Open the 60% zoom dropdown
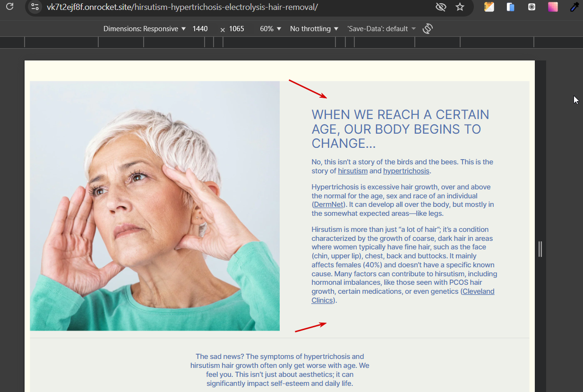Screen dimensions: 583x392 (x=271, y=29)
